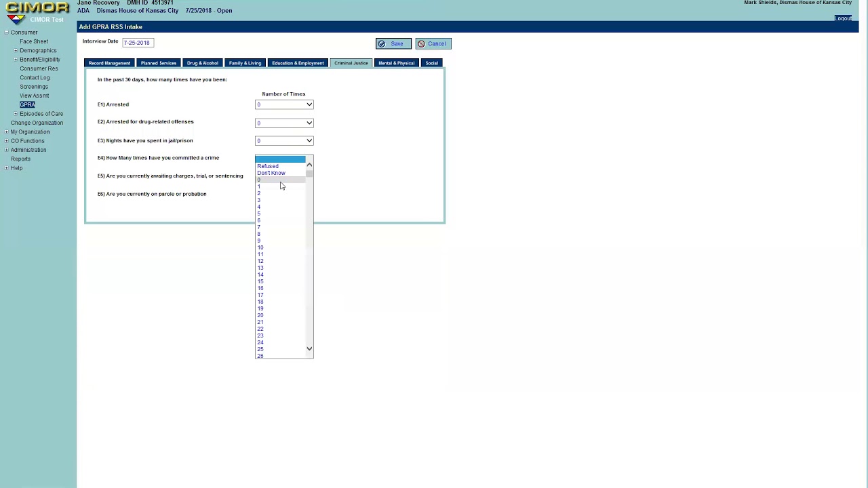Open View Assmt in sidebar

(x=34, y=96)
